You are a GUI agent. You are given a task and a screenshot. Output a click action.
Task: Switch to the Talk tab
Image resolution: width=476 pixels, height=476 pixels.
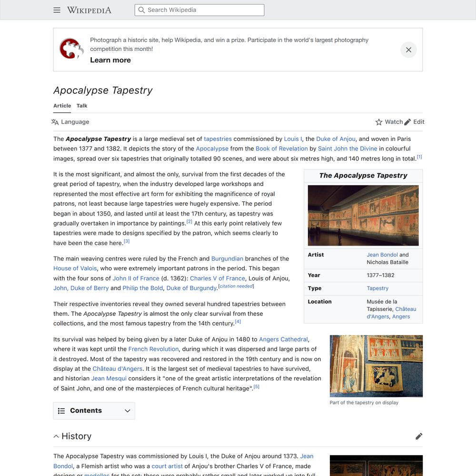pyautogui.click(x=82, y=106)
